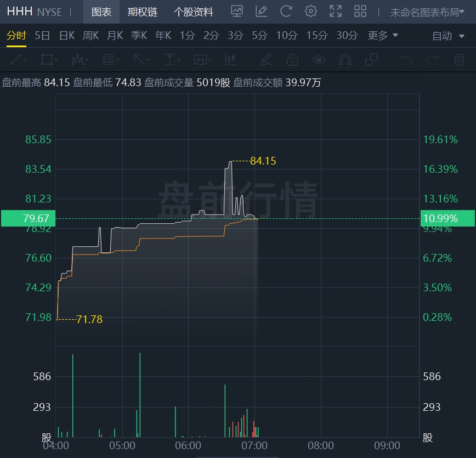This screenshot has height=458, width=476.
Task: Select the 3分 timeframe
Action: pos(236,36)
